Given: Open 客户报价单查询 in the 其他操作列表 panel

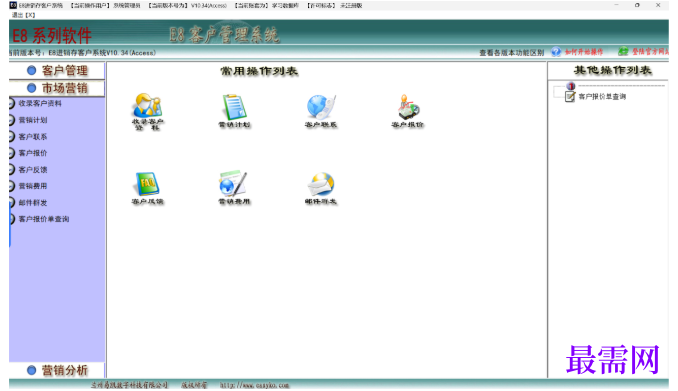Looking at the screenshot, I should [602, 96].
